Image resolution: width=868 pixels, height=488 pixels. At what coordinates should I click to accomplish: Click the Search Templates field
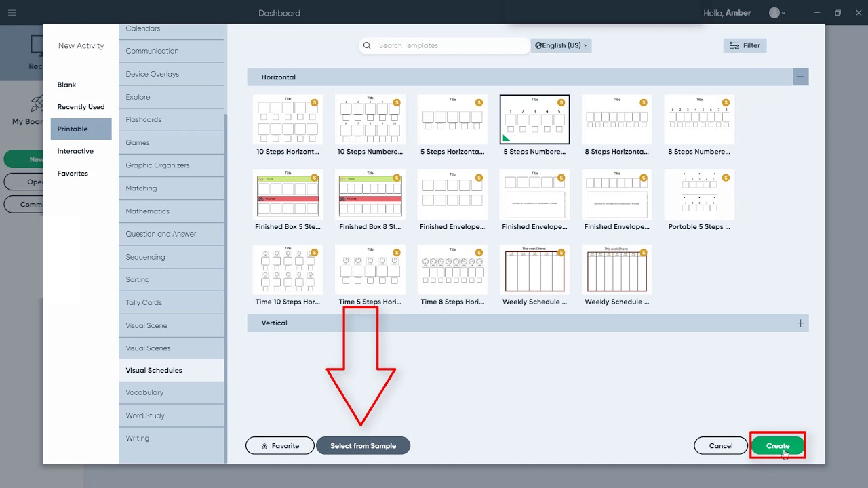[445, 45]
